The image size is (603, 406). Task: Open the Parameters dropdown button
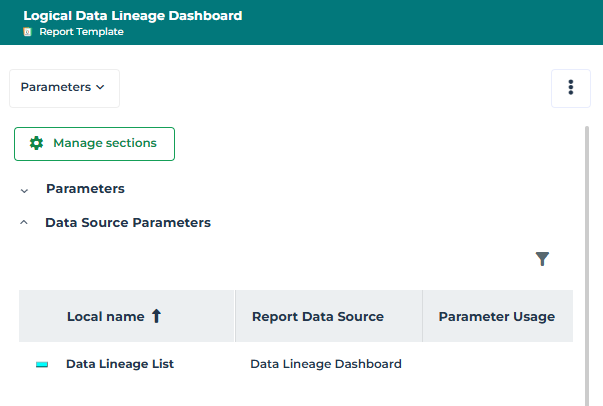(64, 88)
